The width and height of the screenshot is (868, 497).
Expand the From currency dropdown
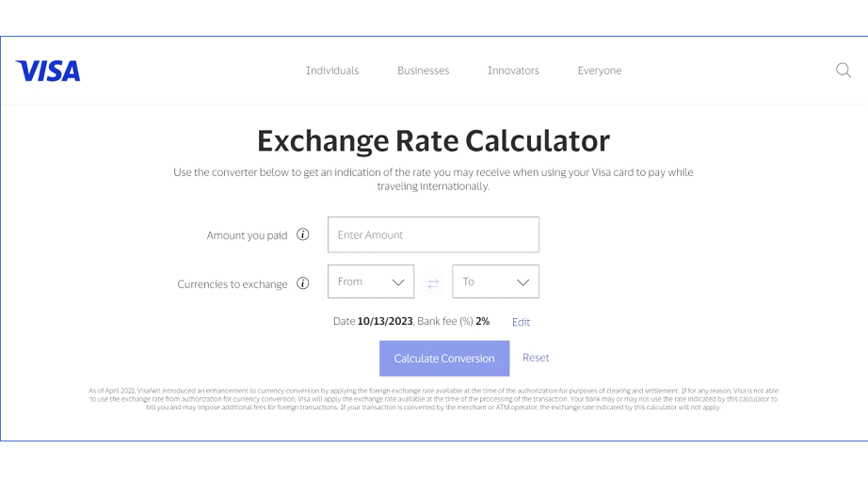pos(371,281)
